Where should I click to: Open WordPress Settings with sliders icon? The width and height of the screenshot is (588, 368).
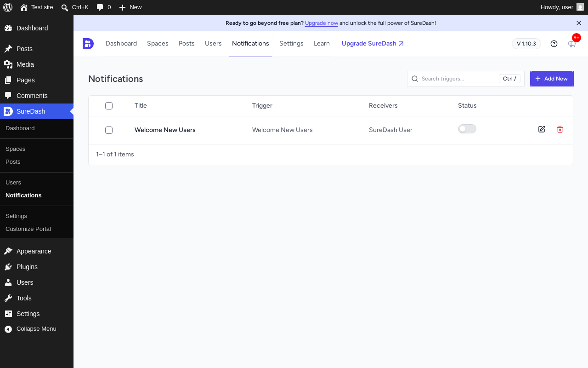(x=37, y=314)
